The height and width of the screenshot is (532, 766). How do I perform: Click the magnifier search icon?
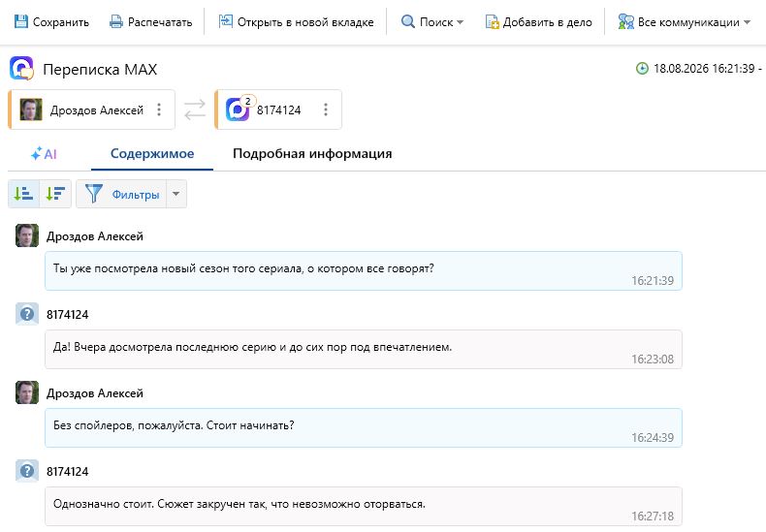[x=408, y=21]
